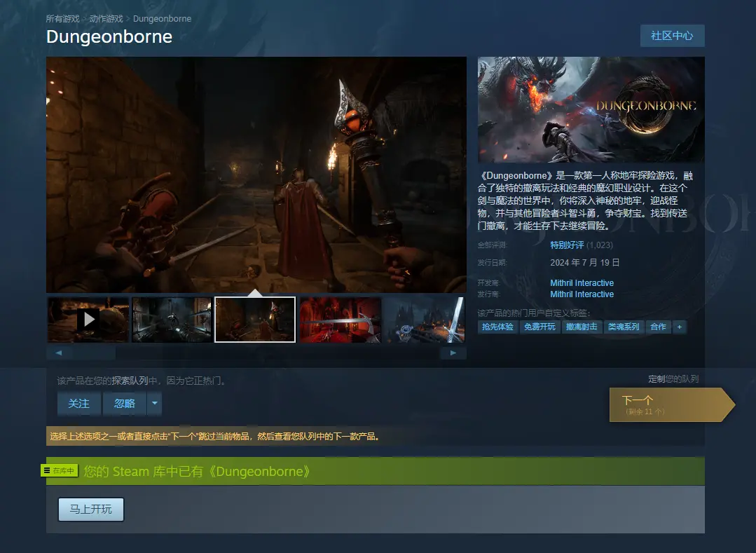The image size is (756, 553).
Task: Open the 社区中心 community hub
Action: tap(672, 36)
